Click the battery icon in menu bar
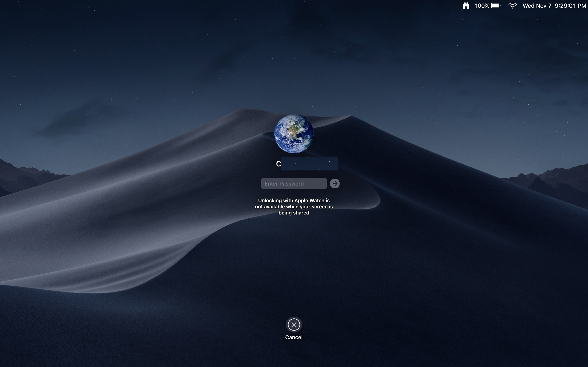Screen dimensions: 588x367 tap(496, 6)
